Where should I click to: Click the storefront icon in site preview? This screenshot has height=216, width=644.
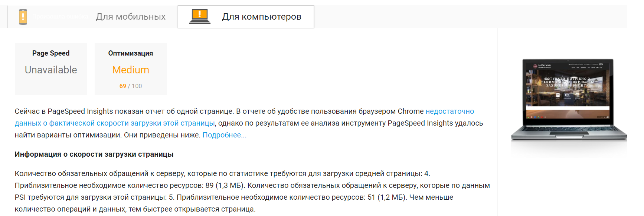coord(577,96)
